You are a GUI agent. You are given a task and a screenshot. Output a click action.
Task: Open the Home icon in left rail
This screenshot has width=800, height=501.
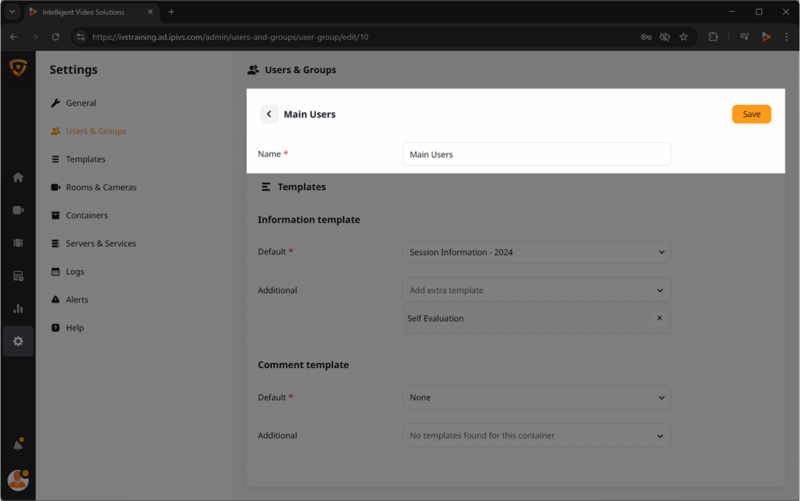point(18,177)
